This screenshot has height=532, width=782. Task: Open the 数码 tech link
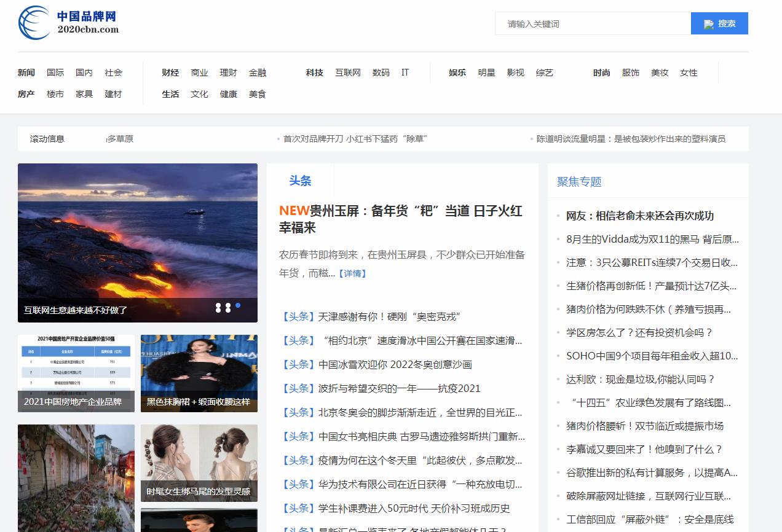[381, 72]
